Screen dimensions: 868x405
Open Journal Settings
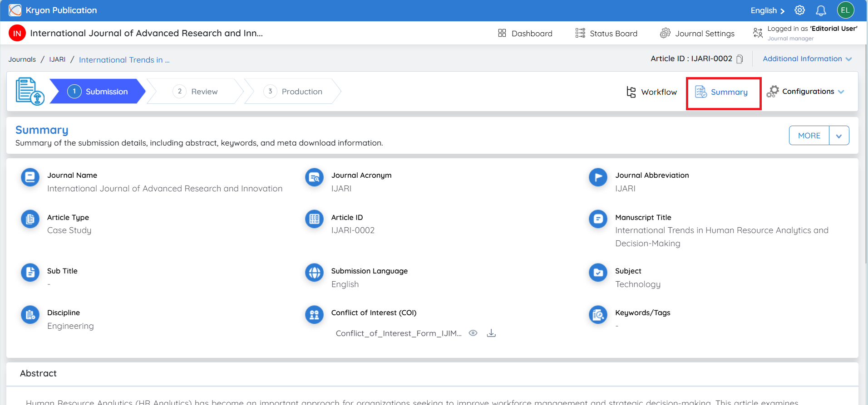pos(697,33)
